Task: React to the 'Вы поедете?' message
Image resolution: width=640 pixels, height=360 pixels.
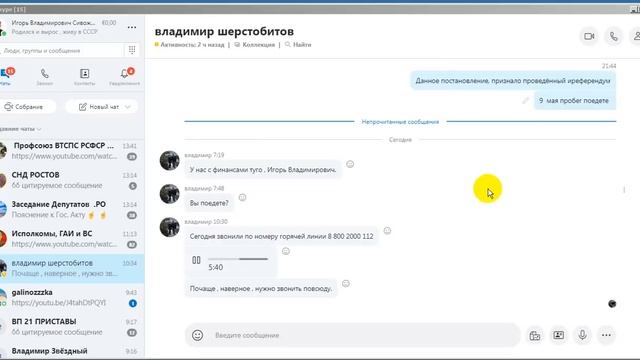Action: [x=242, y=198]
